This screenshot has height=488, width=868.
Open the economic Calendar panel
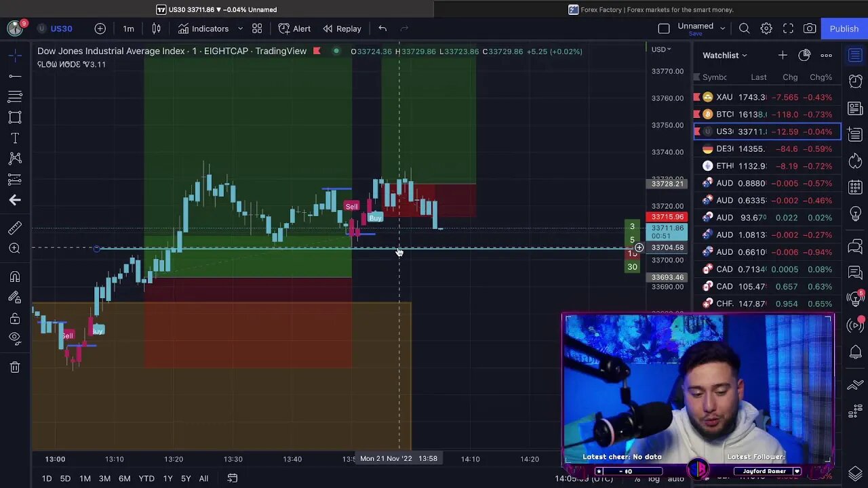(855, 188)
